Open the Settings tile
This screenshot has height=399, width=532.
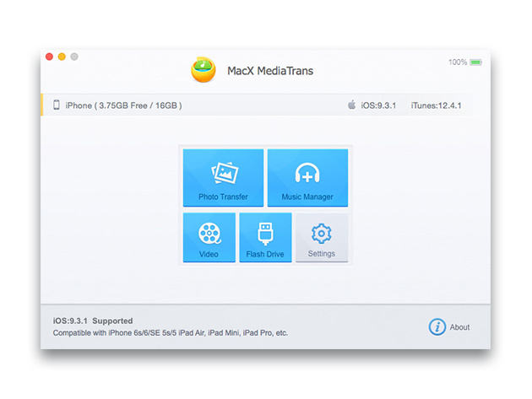pos(322,237)
